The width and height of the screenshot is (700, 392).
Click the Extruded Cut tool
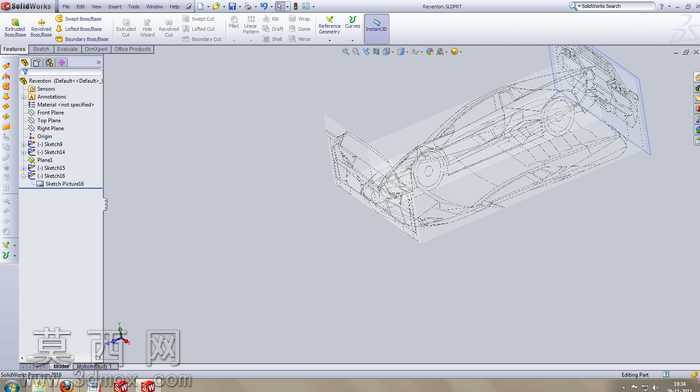(x=126, y=28)
